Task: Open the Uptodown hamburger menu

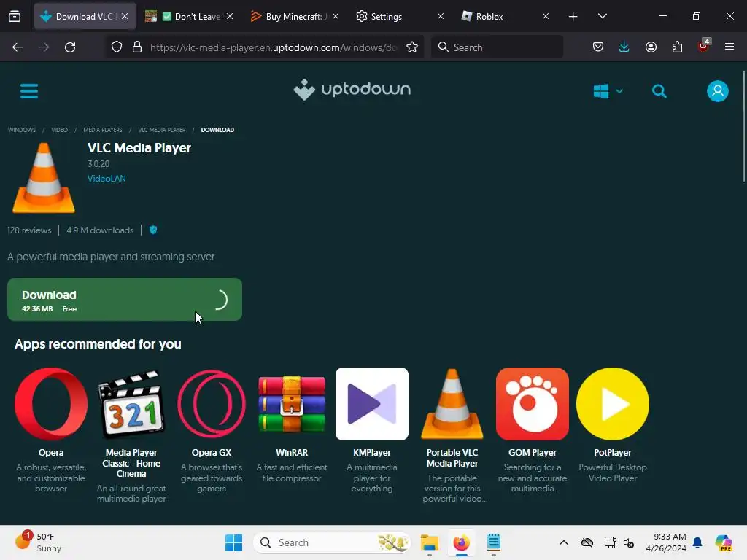Action: (29, 91)
